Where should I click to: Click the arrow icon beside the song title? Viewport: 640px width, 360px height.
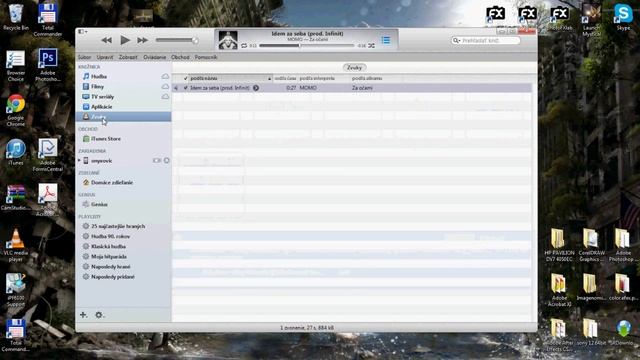[256, 88]
